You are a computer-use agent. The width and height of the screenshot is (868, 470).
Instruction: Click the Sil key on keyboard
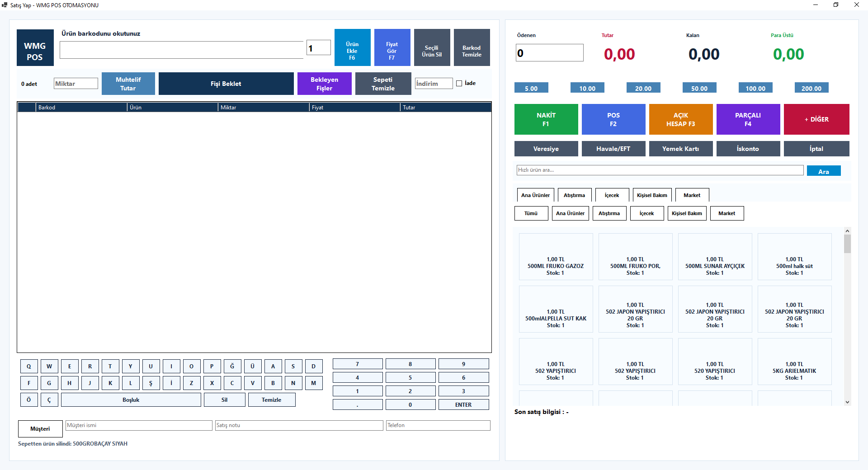tap(225, 399)
